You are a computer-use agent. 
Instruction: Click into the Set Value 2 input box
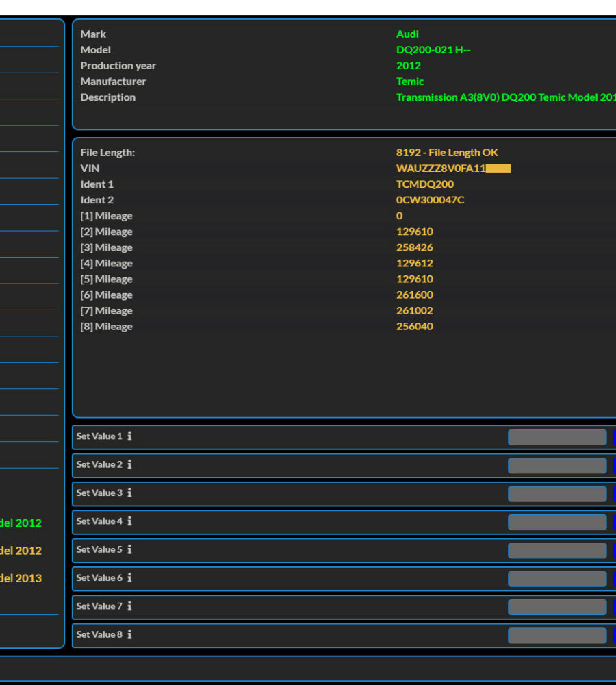556,466
